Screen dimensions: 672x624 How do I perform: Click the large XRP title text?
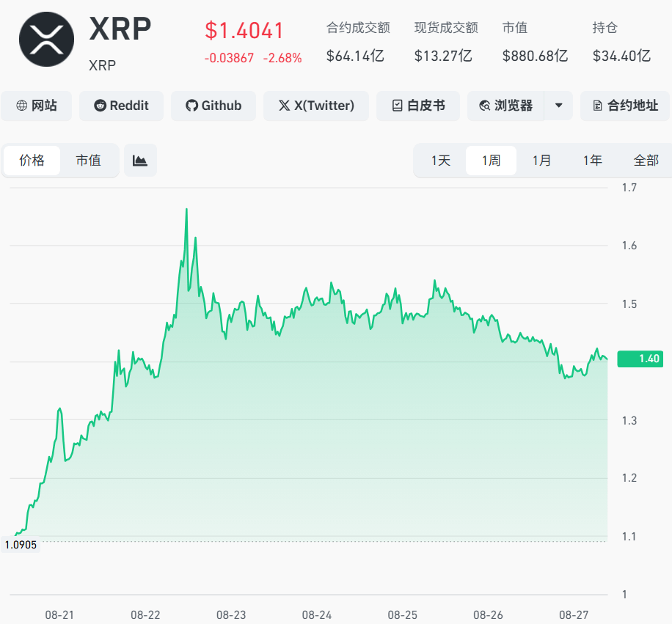(120, 29)
